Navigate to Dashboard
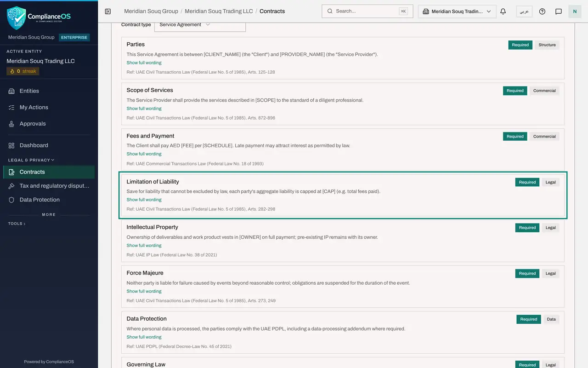Screen dimensions: 588x368 coord(49,145)
